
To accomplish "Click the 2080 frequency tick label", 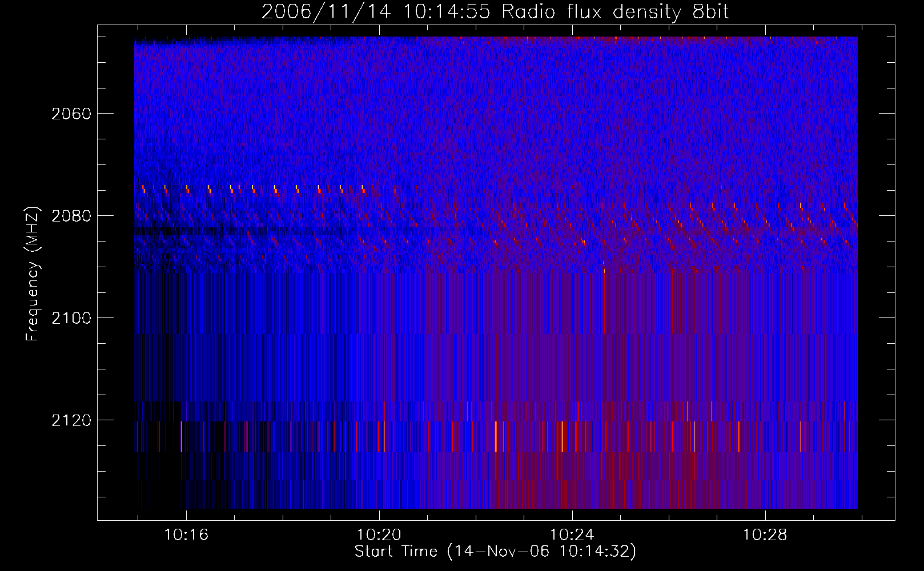I will tap(71, 216).
